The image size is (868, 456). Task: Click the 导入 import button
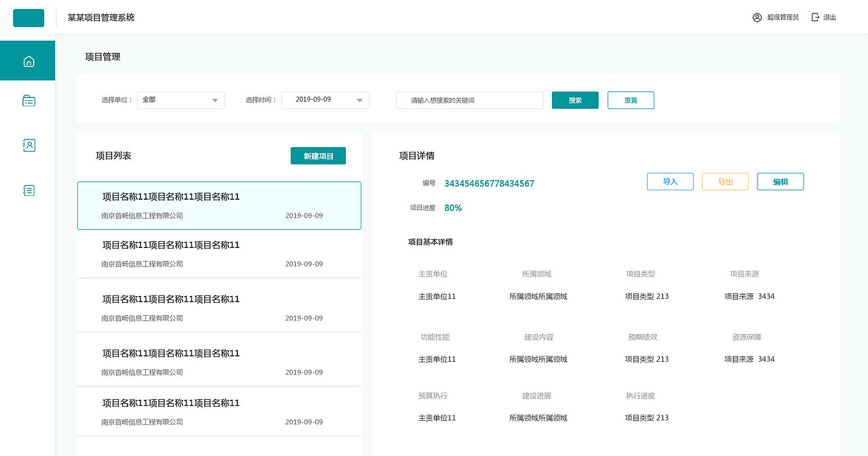tap(670, 181)
